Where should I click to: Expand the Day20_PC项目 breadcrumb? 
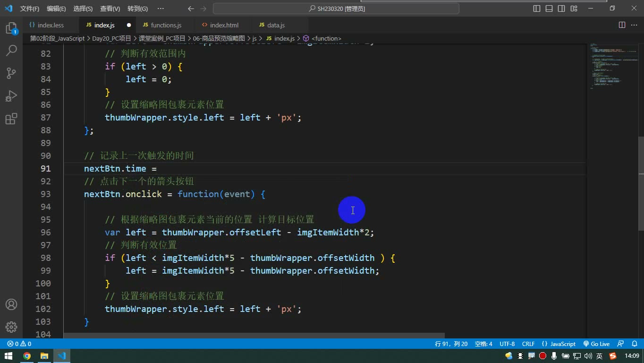pyautogui.click(x=111, y=38)
